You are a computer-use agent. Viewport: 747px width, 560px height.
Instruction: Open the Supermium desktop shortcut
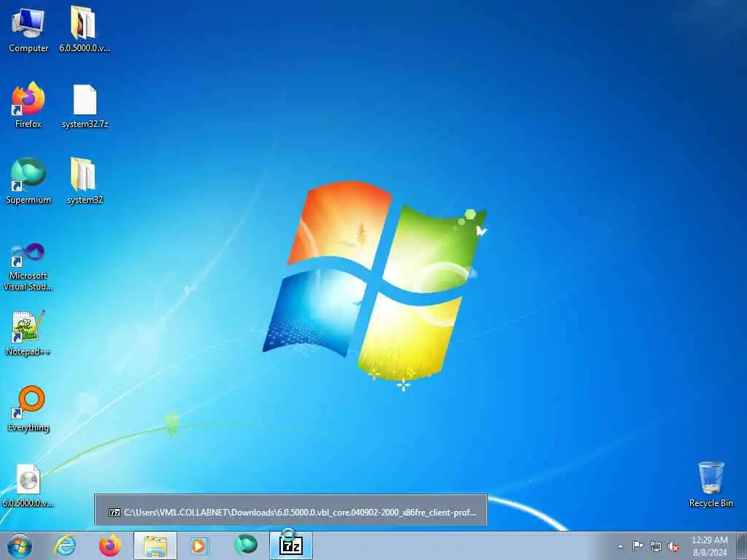[x=28, y=181]
